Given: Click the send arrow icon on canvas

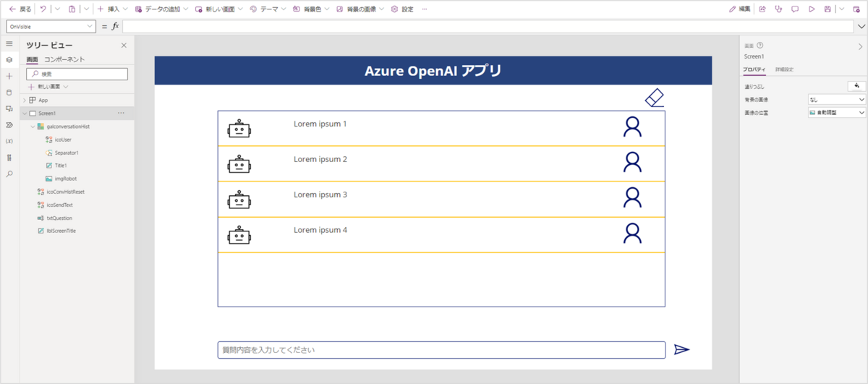Looking at the screenshot, I should pos(681,350).
